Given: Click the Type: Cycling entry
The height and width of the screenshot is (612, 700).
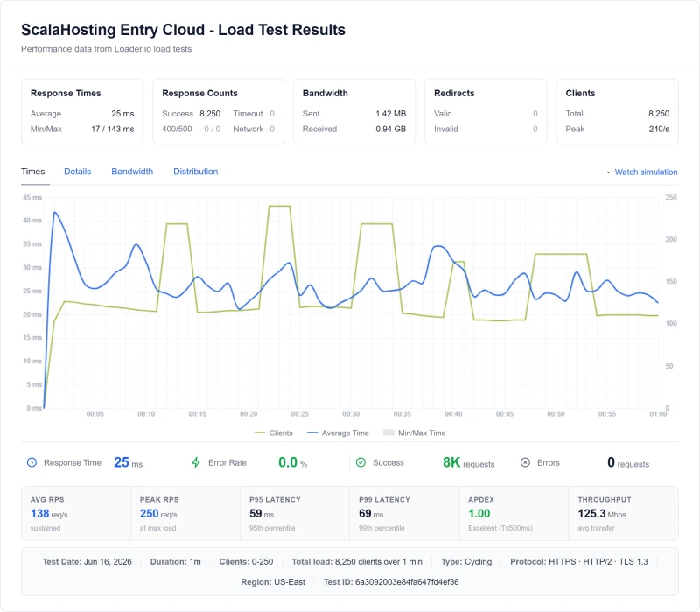Looking at the screenshot, I should click(466, 561).
